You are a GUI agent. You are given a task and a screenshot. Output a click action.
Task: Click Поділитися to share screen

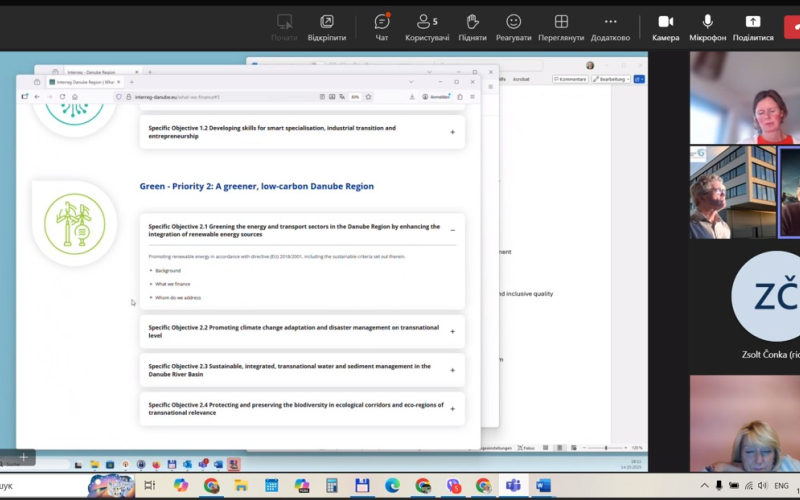(x=753, y=22)
